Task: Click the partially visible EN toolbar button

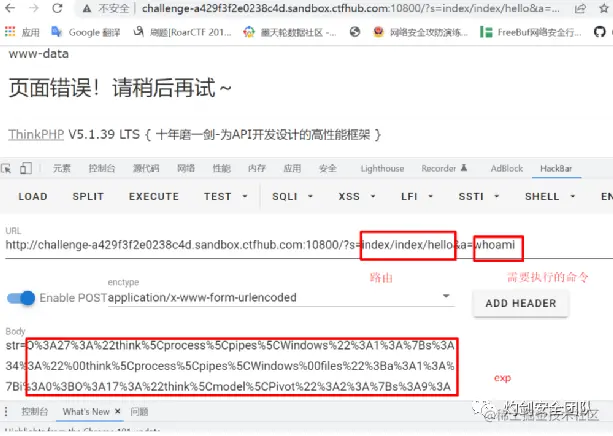Action: pyautogui.click(x=606, y=196)
